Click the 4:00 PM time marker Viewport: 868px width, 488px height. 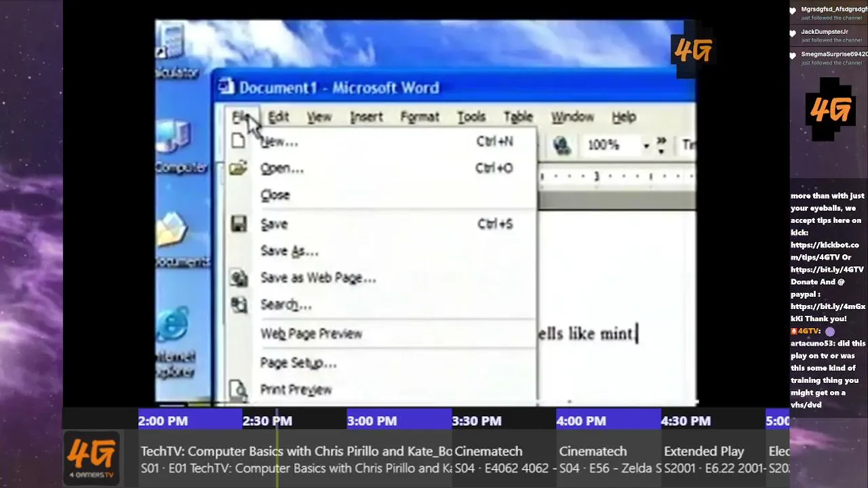tap(581, 421)
